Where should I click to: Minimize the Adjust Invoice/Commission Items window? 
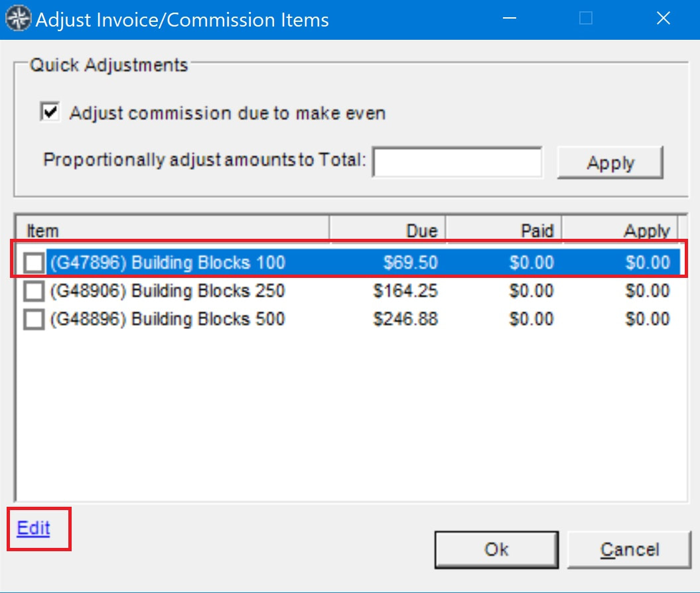(510, 19)
